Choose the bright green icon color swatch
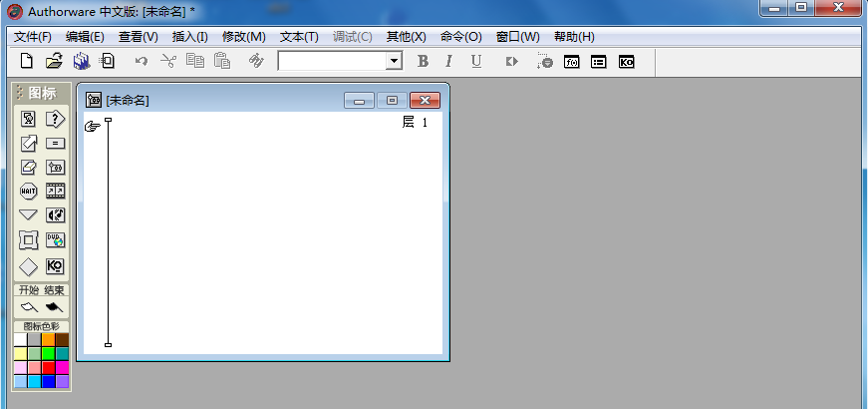868x409 pixels. coord(49,353)
